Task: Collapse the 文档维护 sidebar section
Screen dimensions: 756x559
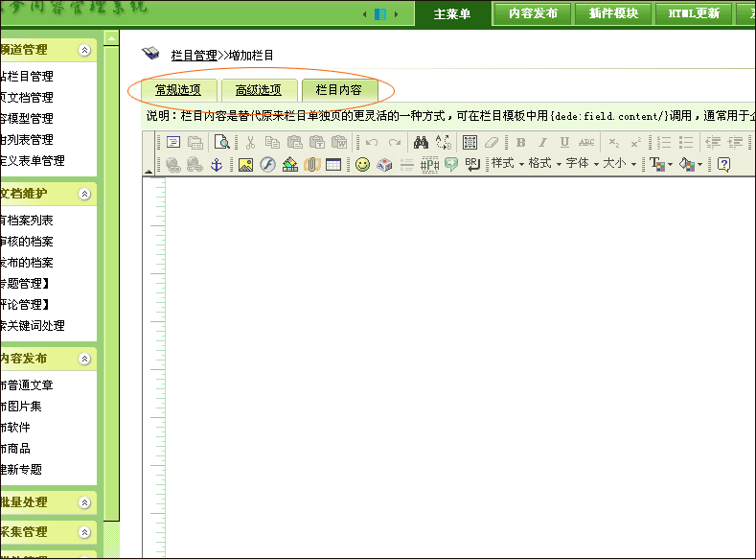Action: (x=85, y=194)
